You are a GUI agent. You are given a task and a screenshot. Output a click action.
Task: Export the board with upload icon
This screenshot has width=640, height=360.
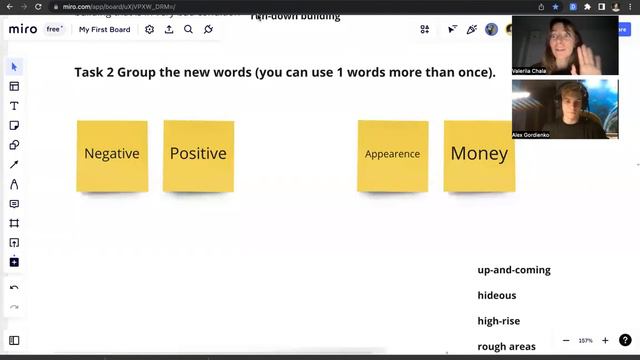[169, 29]
